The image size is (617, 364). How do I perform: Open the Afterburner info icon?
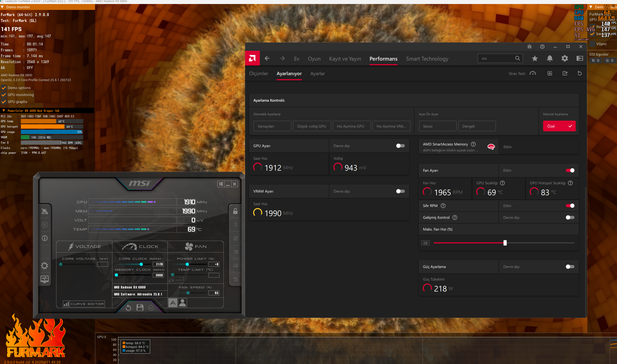point(45,238)
